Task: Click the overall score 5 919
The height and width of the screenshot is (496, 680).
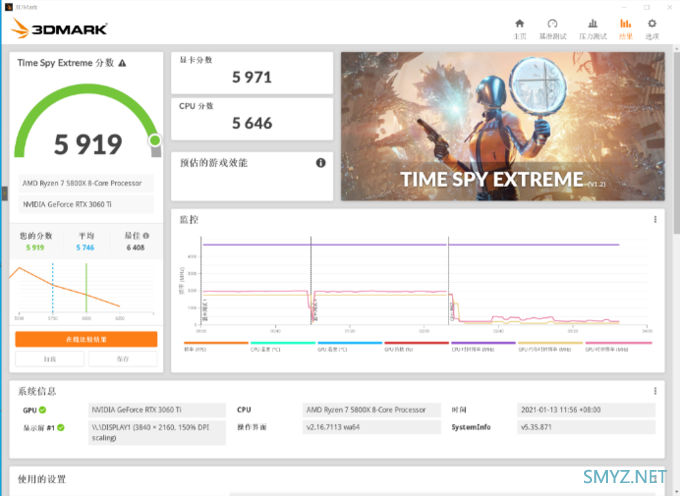Action: click(x=88, y=144)
